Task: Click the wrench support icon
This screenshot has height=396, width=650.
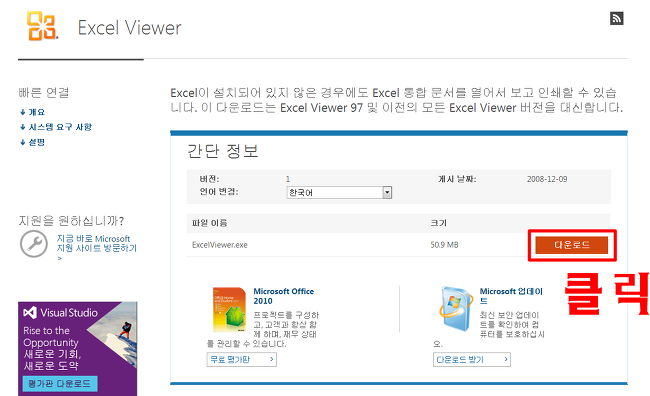Action: pyautogui.click(x=34, y=244)
